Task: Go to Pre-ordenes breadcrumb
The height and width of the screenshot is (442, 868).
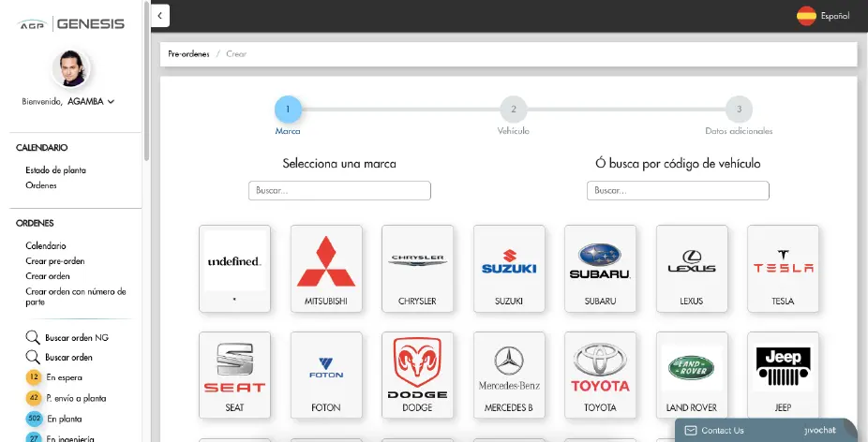Action: (x=188, y=54)
